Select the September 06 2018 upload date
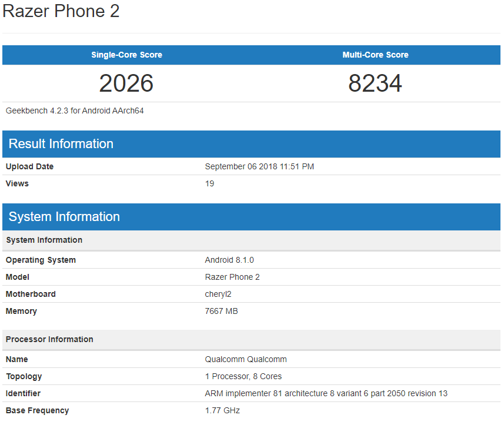 (259, 166)
